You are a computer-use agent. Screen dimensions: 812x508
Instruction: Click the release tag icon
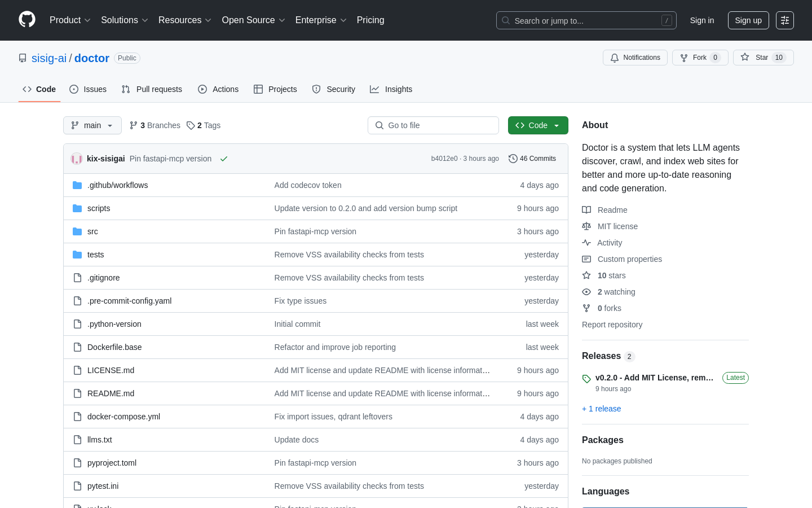[x=586, y=379]
